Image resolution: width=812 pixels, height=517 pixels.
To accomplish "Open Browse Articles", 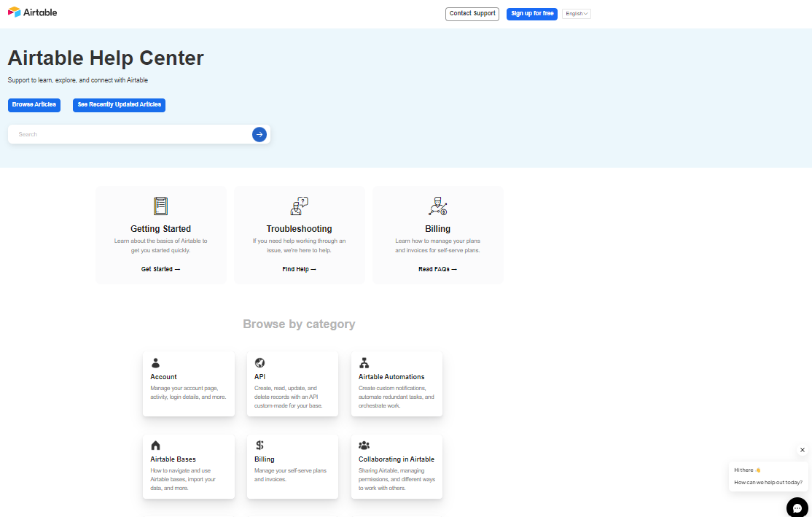I will (34, 105).
